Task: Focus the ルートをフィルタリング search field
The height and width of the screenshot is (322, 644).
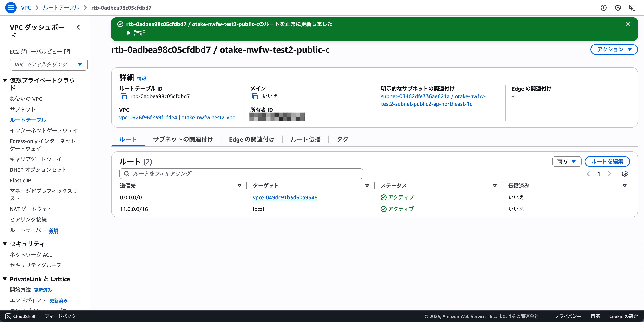Action: [x=241, y=174]
